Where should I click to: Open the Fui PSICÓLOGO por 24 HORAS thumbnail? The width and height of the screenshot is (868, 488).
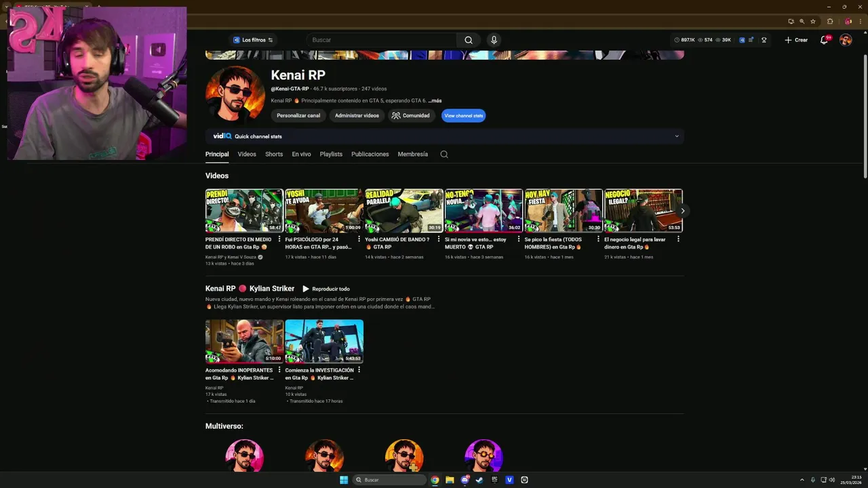(324, 211)
